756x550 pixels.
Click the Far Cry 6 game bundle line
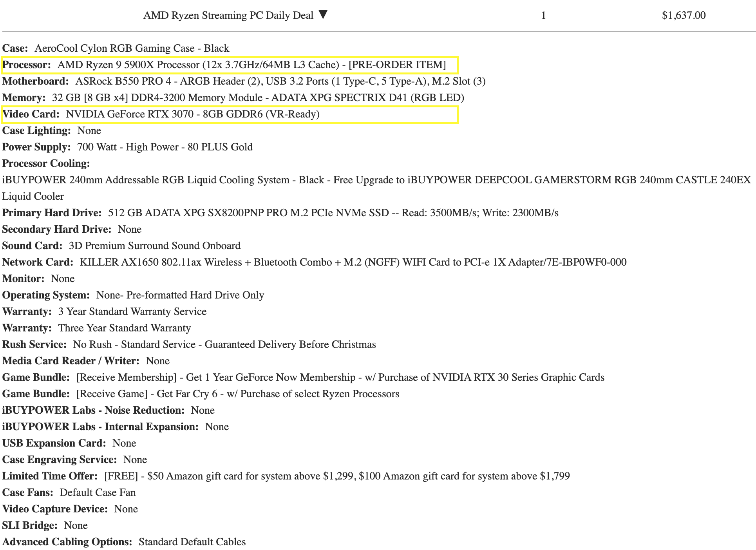click(x=201, y=394)
